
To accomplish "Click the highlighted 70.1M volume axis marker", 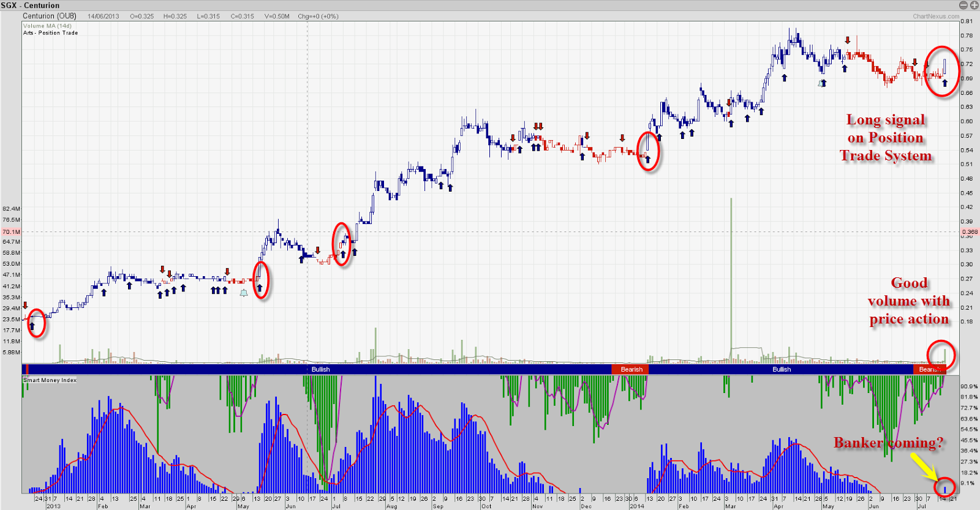I will pyautogui.click(x=12, y=232).
